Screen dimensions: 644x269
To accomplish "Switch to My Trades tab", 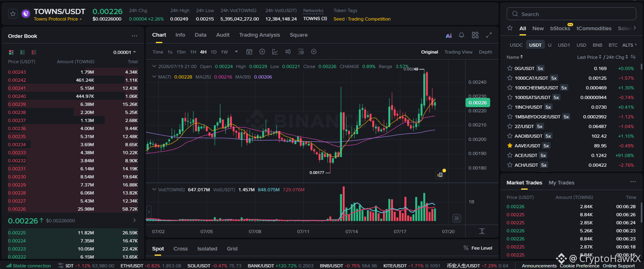I will tap(561, 183).
